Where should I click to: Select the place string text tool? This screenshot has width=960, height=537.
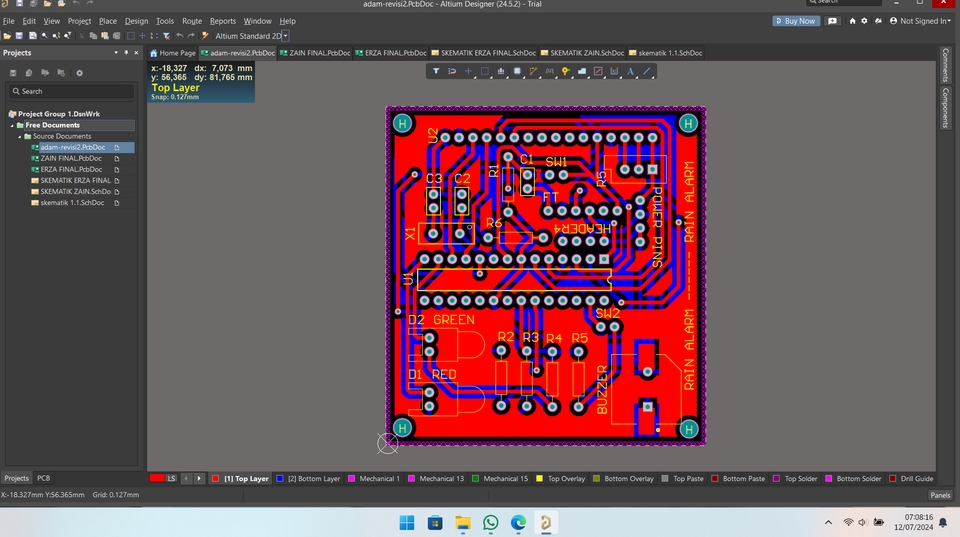pos(630,71)
